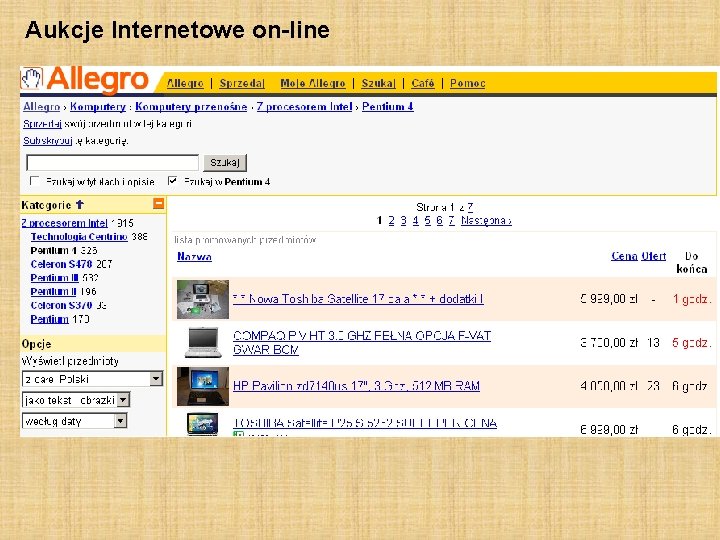The width and height of the screenshot is (720, 540).
Task: Go to results page 3
Action: click(403, 220)
